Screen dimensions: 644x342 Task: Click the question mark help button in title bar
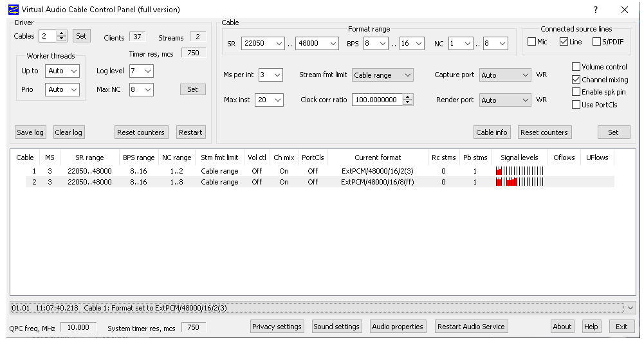point(596,10)
